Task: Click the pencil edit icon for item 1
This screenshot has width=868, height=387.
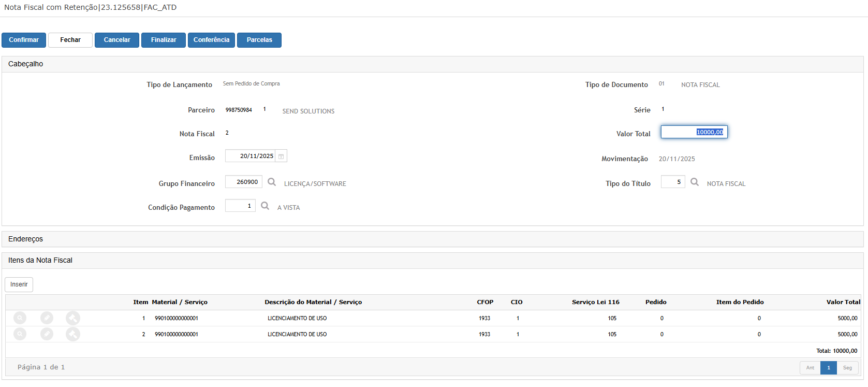Action: click(x=47, y=318)
